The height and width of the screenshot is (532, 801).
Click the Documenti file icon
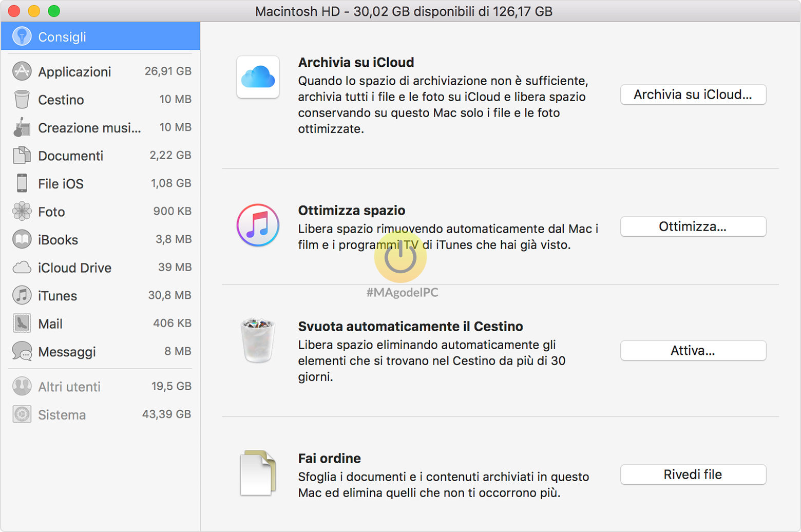coord(22,156)
